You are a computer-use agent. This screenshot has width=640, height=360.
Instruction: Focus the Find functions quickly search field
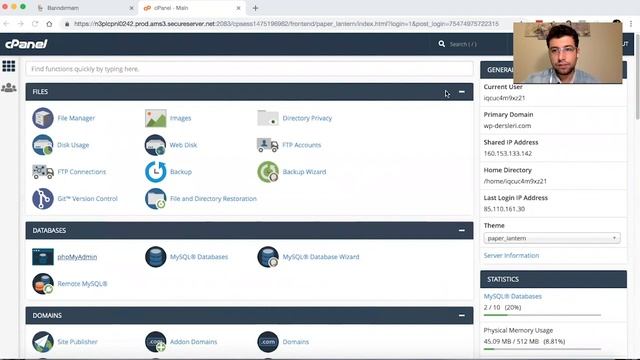click(x=249, y=69)
